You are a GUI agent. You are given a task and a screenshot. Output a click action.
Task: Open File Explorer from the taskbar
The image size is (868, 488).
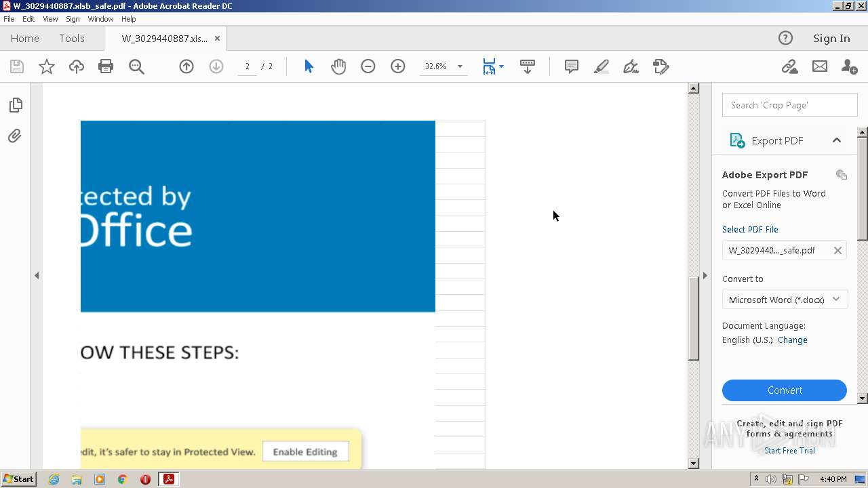[x=77, y=479]
